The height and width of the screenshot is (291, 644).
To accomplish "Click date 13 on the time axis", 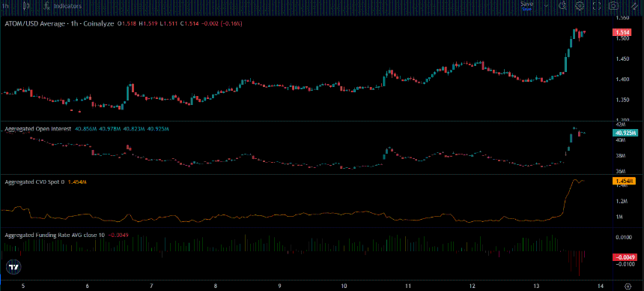I will click(536, 286).
